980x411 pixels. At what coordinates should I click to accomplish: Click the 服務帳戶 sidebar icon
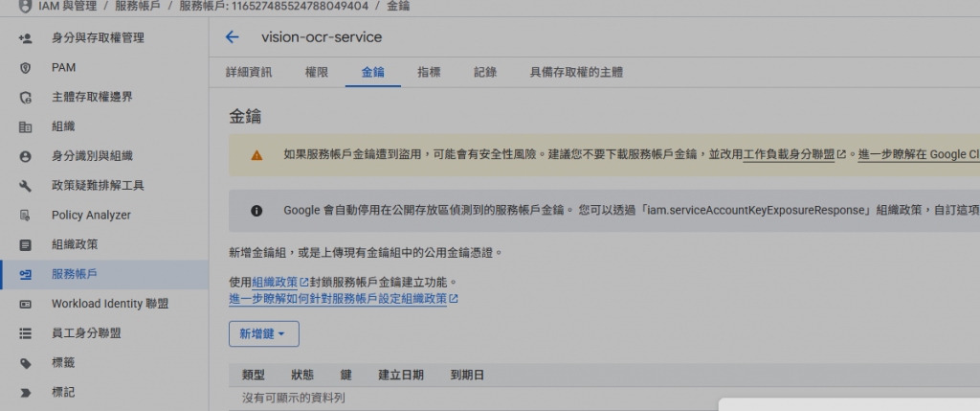[x=26, y=274]
